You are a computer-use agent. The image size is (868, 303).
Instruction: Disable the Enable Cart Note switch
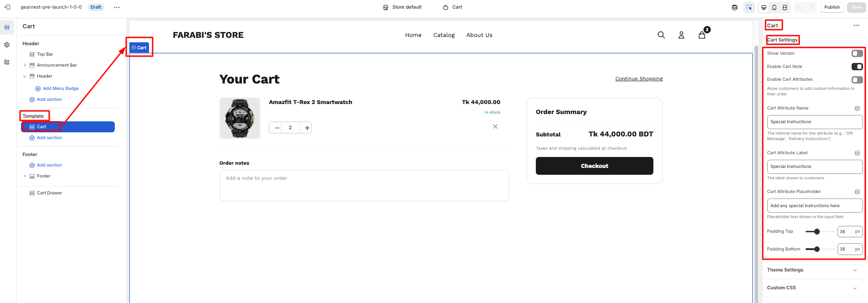click(857, 67)
